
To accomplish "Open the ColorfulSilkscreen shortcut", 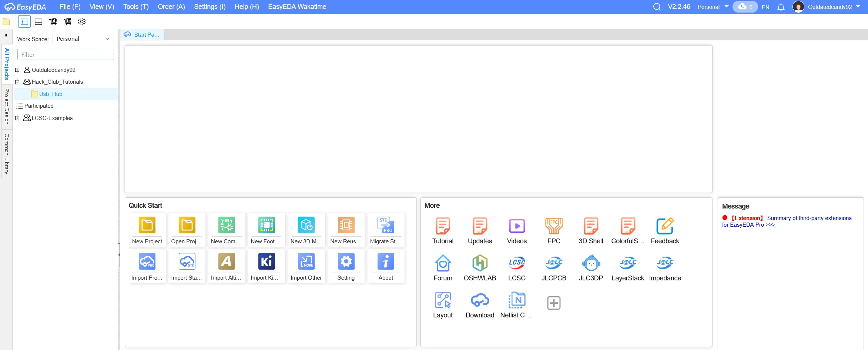I will [628, 231].
